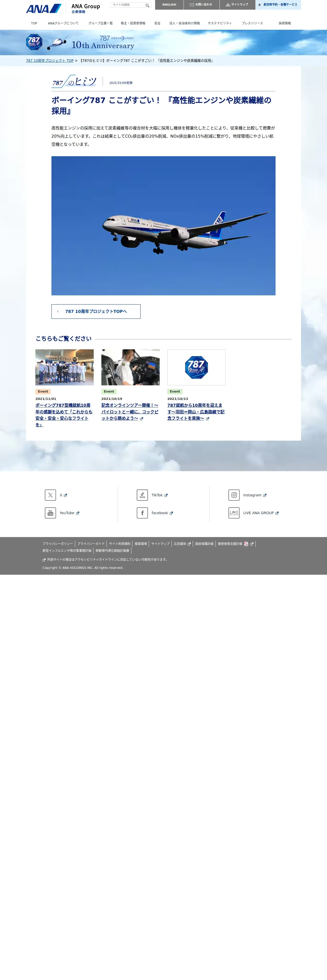Image resolution: width=327 pixels, height=980 pixels.
Task: Open 国民保護計画 footer link
Action: tap(205, 544)
